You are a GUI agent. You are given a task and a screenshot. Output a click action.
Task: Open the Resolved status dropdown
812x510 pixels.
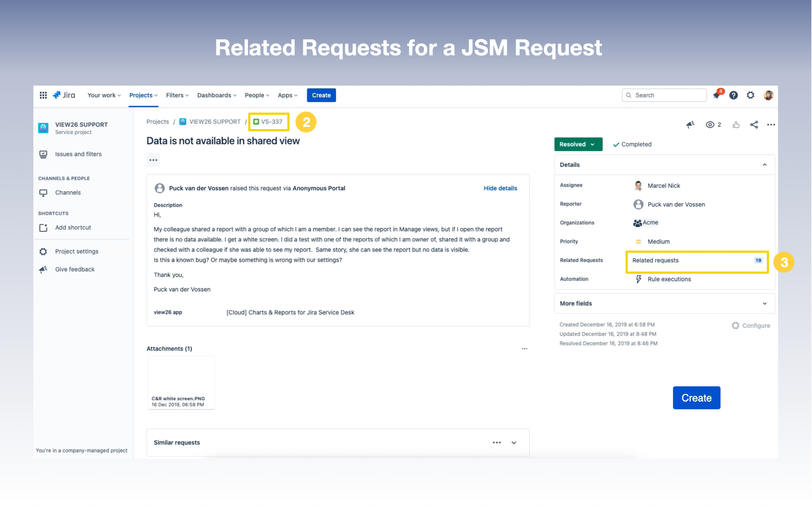pos(578,144)
